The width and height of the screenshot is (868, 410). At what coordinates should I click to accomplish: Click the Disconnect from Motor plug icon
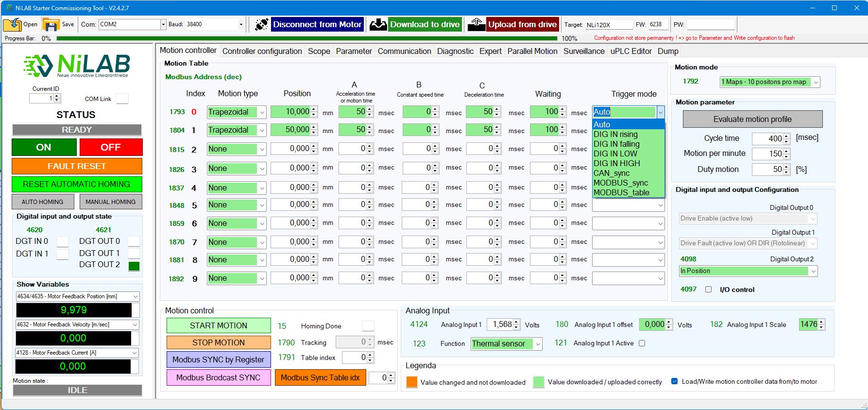pos(262,24)
